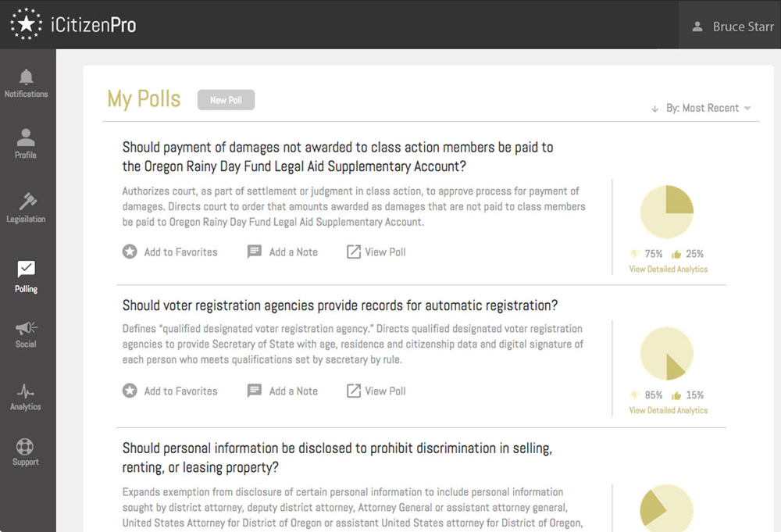Add a Note to class action poll
Screen dimensions: 781x532
[283, 252]
